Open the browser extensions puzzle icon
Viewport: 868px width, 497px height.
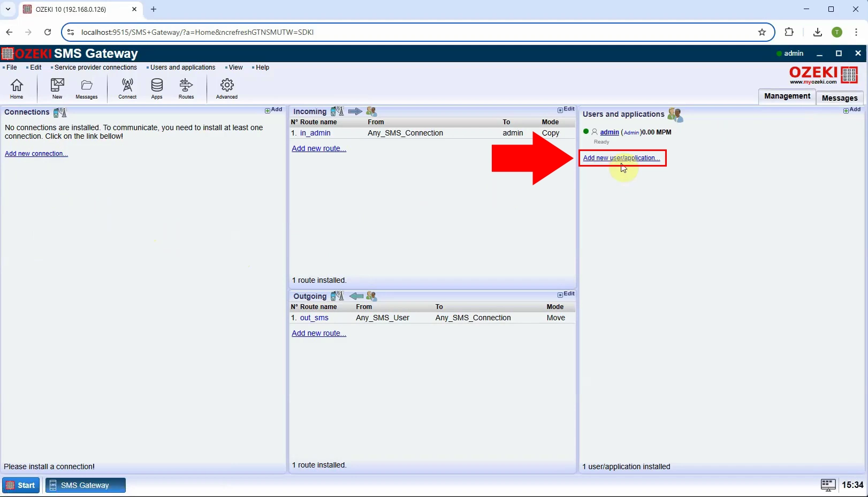click(x=789, y=32)
